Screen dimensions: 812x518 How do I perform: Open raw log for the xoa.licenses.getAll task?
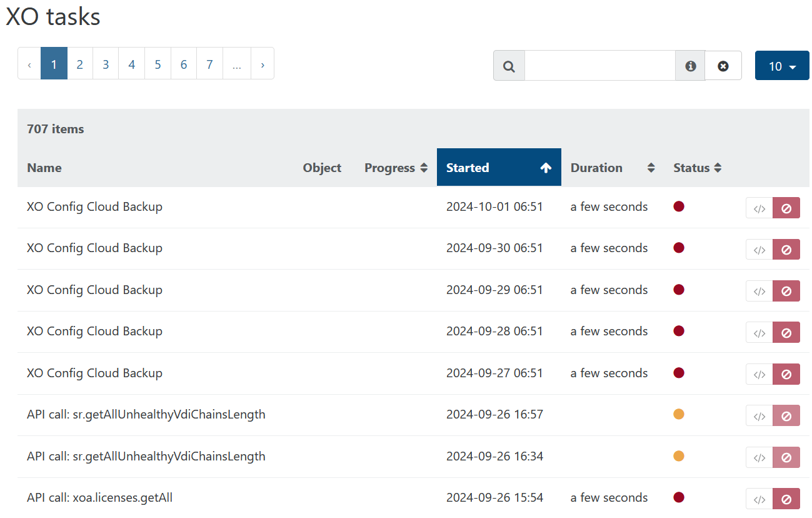tap(759, 499)
